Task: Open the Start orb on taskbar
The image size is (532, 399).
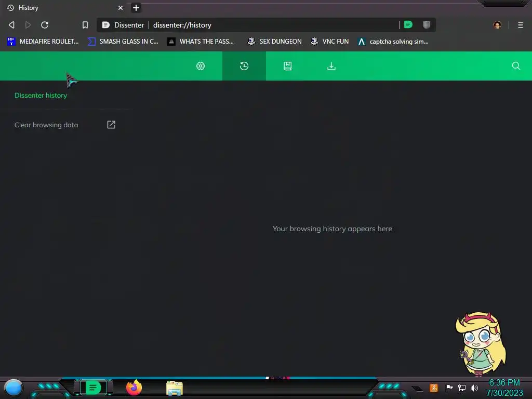Action: 14,388
